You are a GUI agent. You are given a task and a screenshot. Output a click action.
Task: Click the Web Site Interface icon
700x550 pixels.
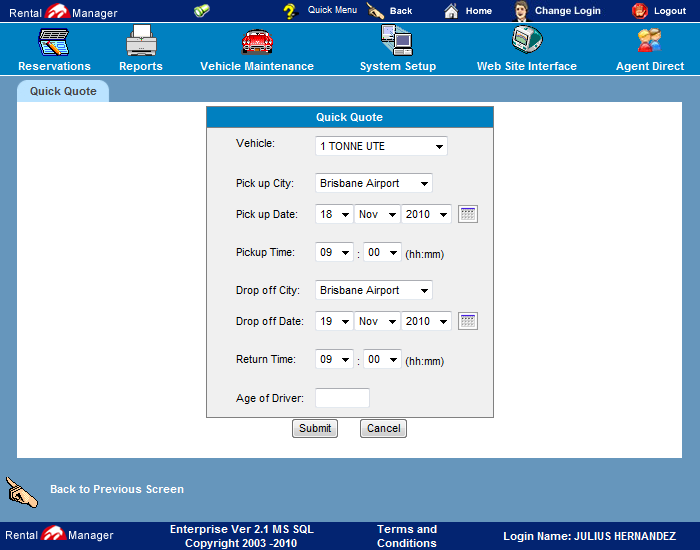click(x=526, y=42)
